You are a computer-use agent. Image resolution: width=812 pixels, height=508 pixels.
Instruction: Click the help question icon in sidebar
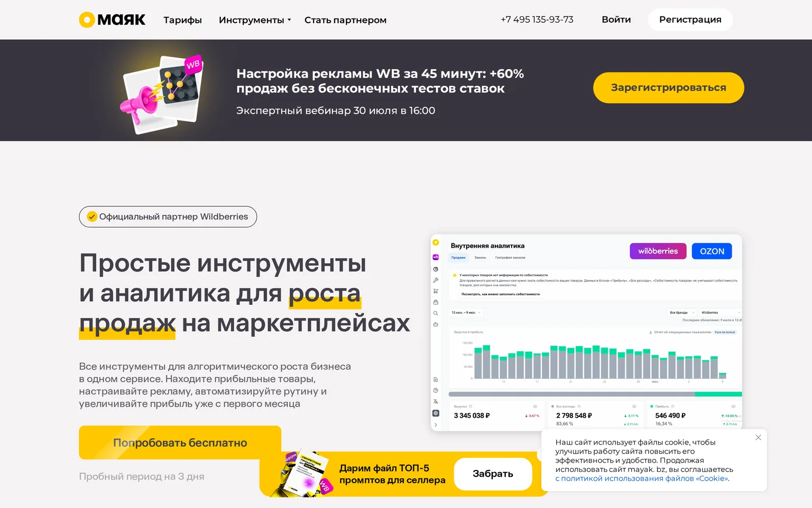[x=436, y=391]
